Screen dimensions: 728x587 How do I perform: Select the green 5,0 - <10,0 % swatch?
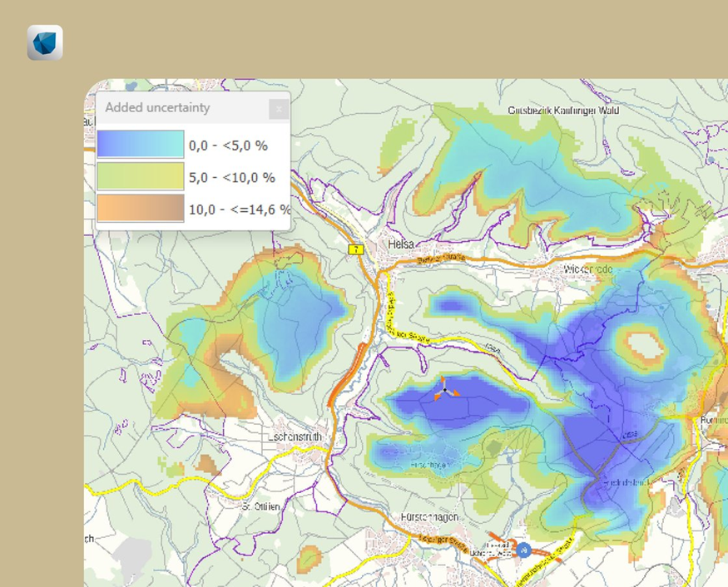141,177
